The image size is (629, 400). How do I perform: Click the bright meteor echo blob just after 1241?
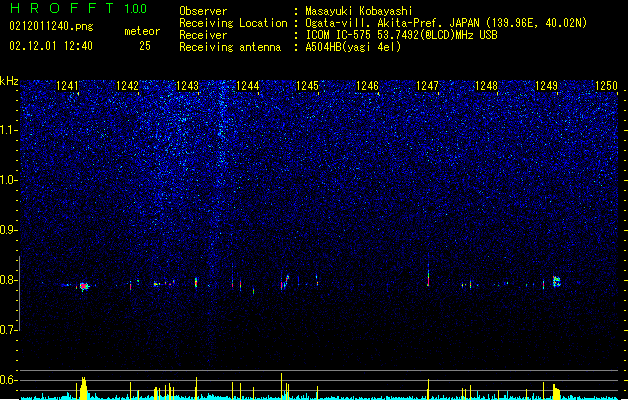click(83, 286)
